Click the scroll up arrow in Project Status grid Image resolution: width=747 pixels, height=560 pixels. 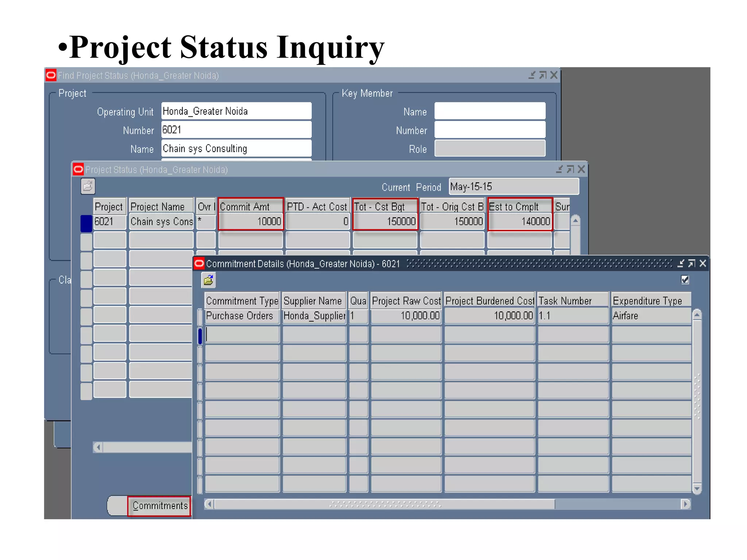[x=575, y=221]
